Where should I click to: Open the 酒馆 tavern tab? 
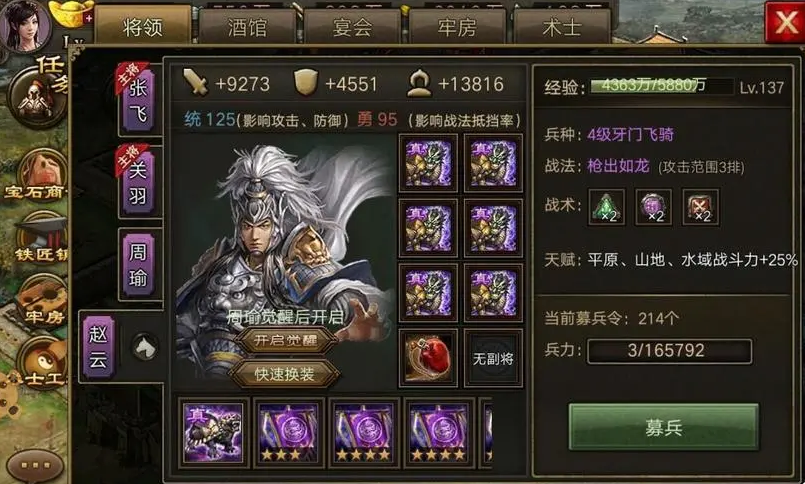point(247,27)
